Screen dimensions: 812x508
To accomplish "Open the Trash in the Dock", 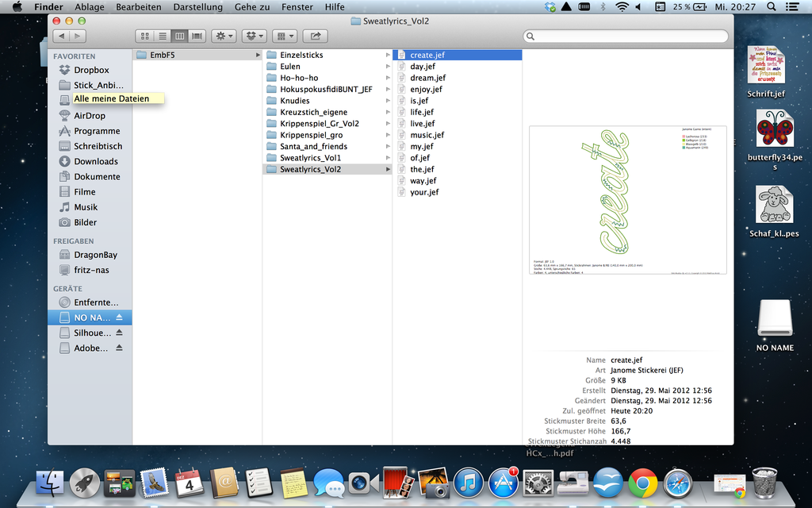I will click(x=764, y=483).
